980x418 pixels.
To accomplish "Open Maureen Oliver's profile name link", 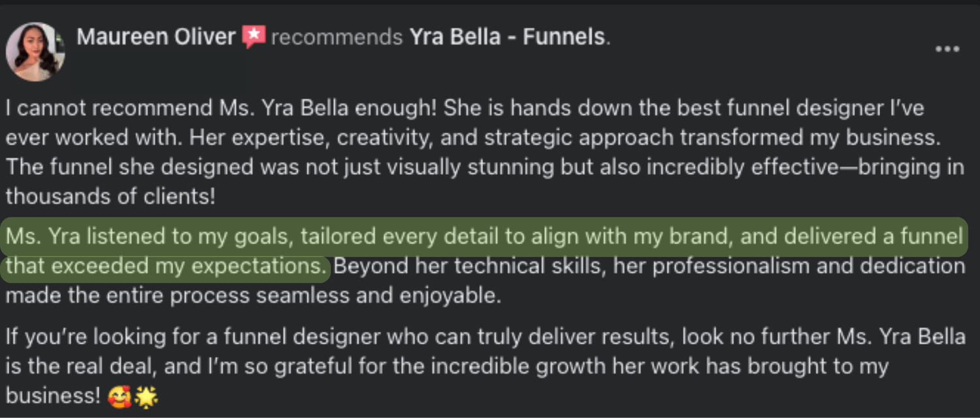I will tap(155, 37).
